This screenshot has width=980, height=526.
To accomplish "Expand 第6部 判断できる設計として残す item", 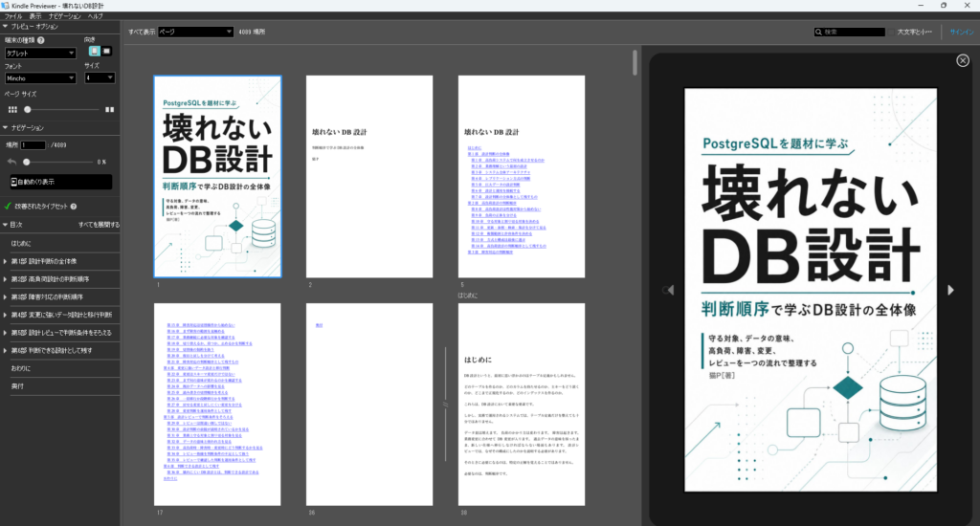I will pyautogui.click(x=5, y=350).
